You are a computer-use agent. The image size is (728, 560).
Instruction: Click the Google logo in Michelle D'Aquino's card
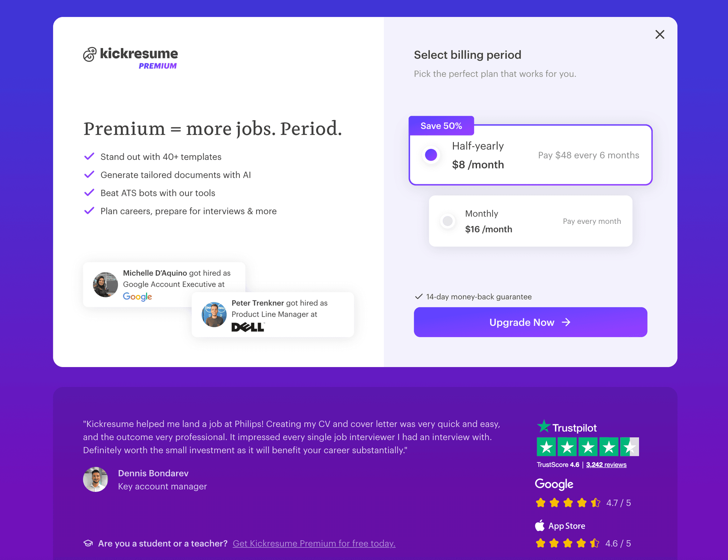point(138,297)
